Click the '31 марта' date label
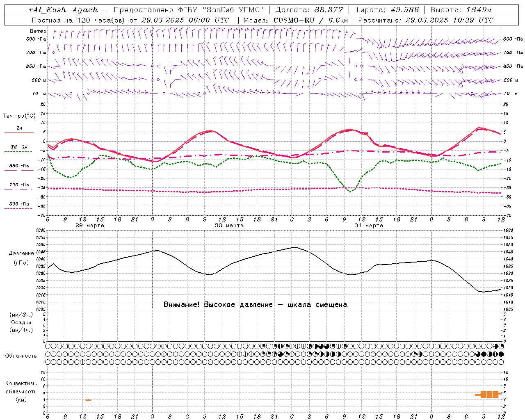 point(369,226)
